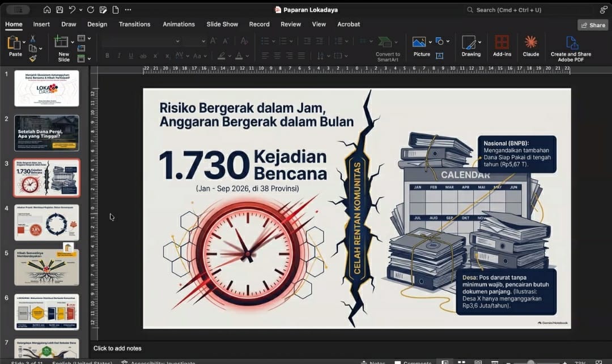The width and height of the screenshot is (612, 364).
Task: Apply the red font color
Action: click(x=239, y=55)
